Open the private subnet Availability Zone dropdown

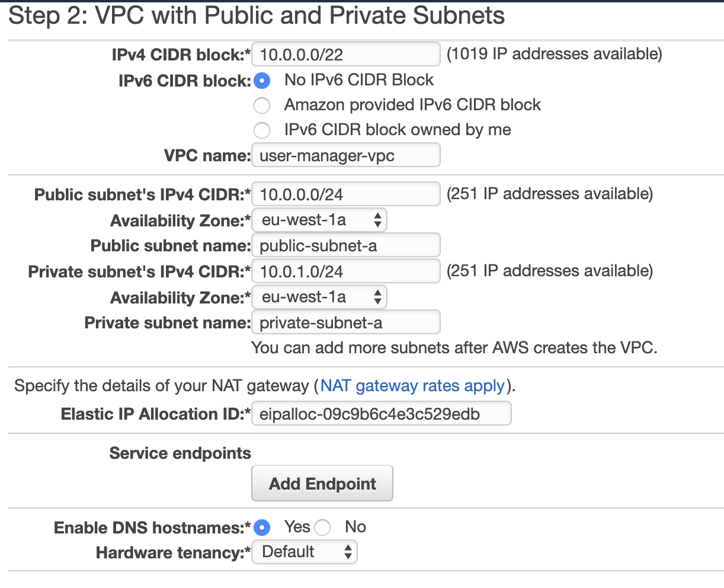319,298
